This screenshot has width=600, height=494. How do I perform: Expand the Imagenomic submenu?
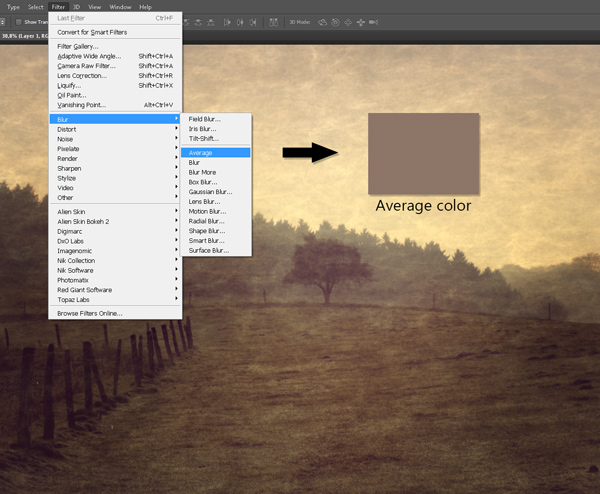[115, 251]
